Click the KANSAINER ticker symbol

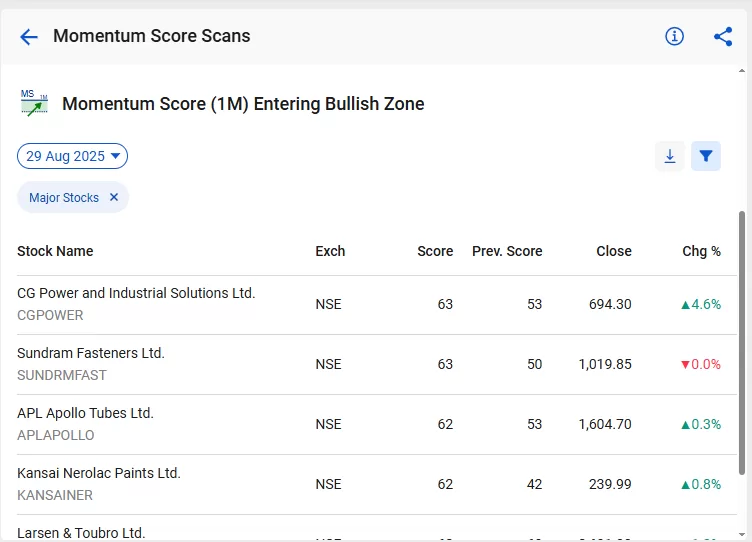point(55,495)
